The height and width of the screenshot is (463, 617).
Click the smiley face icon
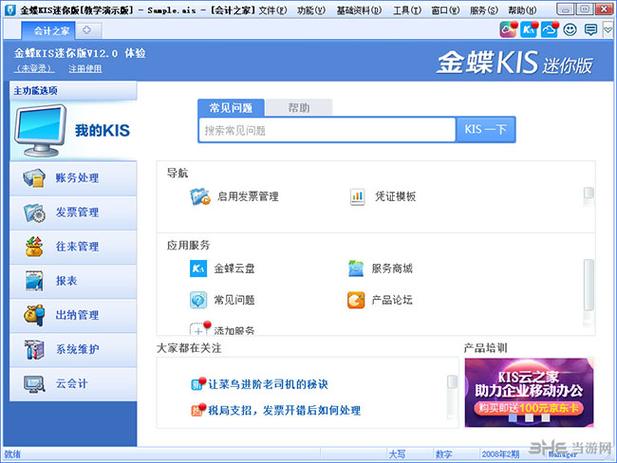[x=570, y=30]
